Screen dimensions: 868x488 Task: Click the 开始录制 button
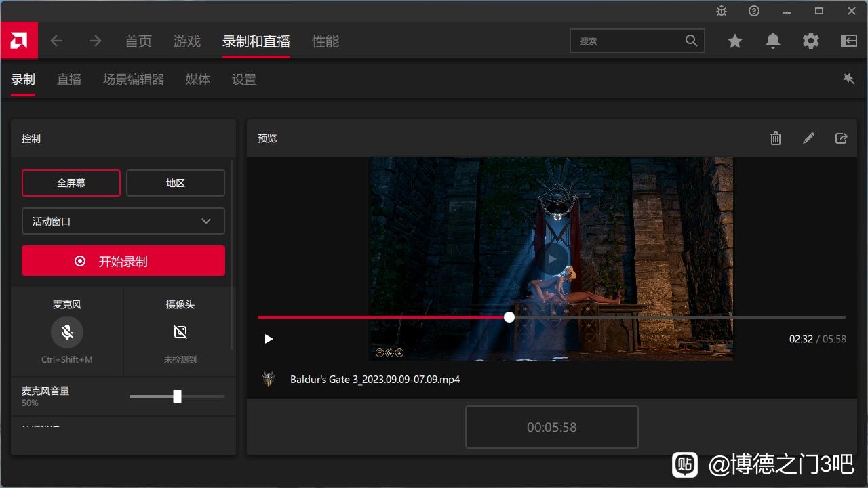tap(123, 261)
